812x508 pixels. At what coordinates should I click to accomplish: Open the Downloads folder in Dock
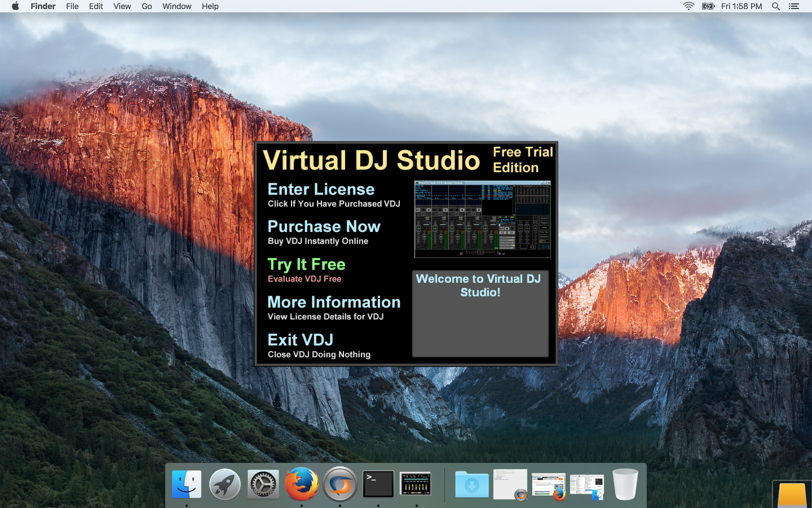[x=472, y=484]
